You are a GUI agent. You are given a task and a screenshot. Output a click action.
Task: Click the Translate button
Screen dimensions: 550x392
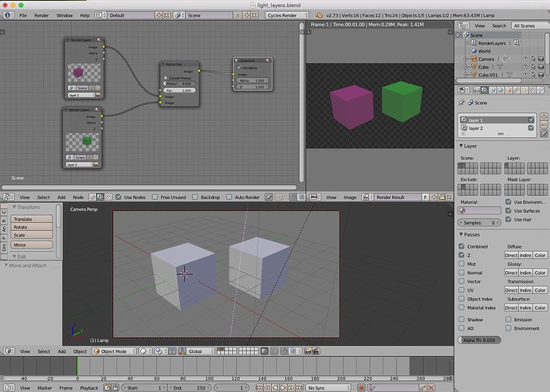click(x=32, y=219)
